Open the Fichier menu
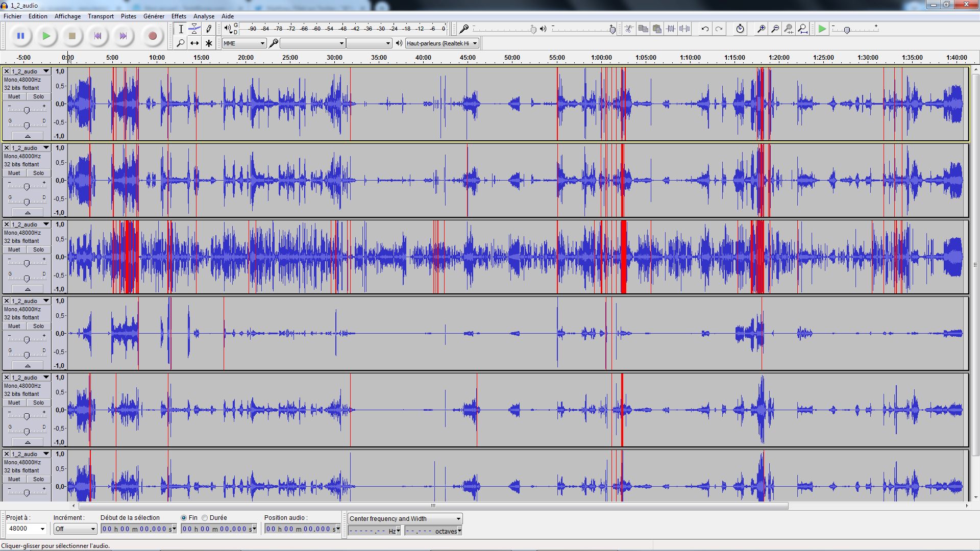The image size is (980, 551). tap(12, 16)
